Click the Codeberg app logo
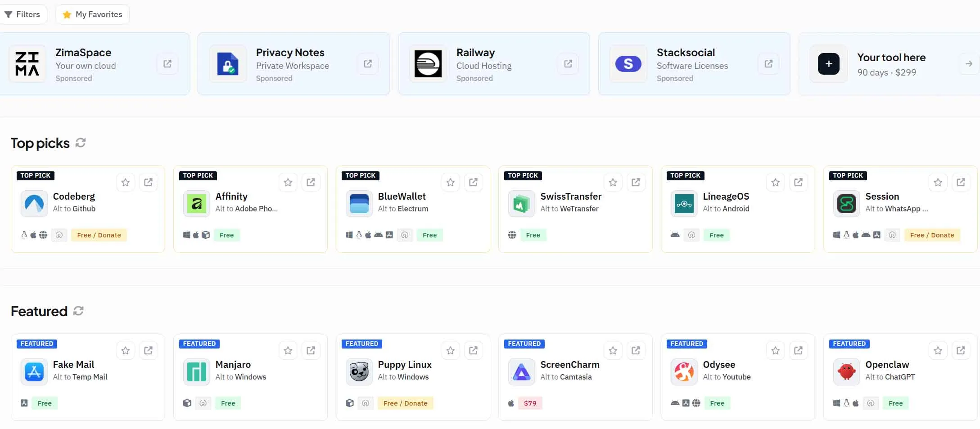Viewport: 980px width, 429px height. tap(34, 204)
